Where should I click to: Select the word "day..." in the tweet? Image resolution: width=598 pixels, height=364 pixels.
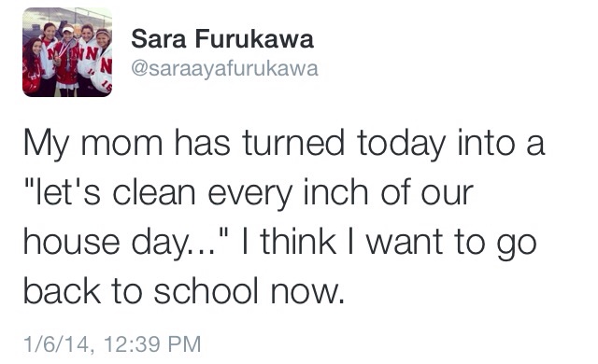[174, 244]
